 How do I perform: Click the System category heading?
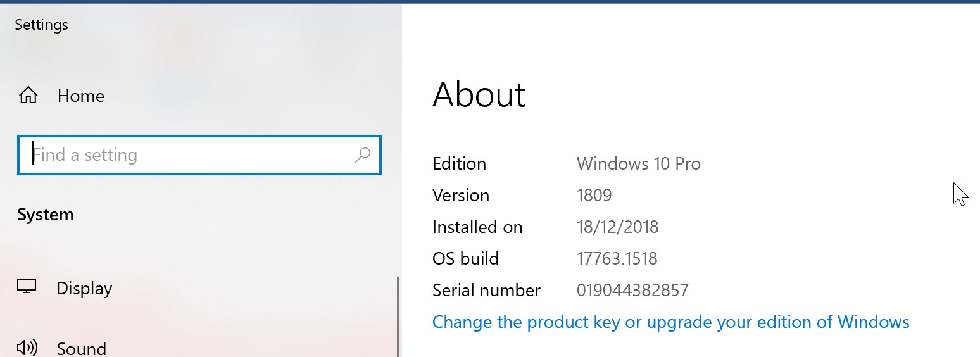(x=46, y=215)
